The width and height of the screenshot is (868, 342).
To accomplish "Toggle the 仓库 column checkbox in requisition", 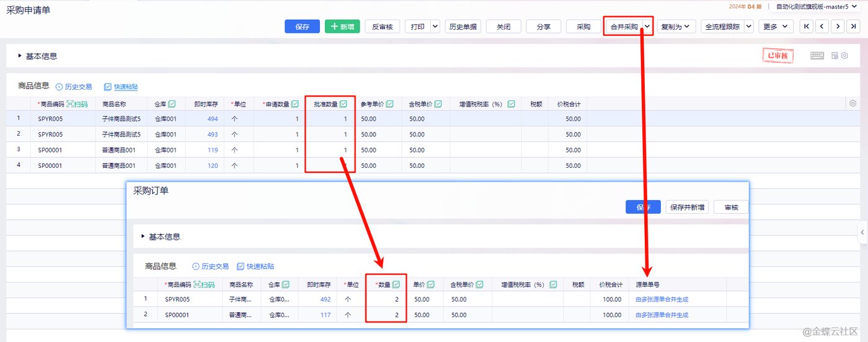I will (x=172, y=104).
